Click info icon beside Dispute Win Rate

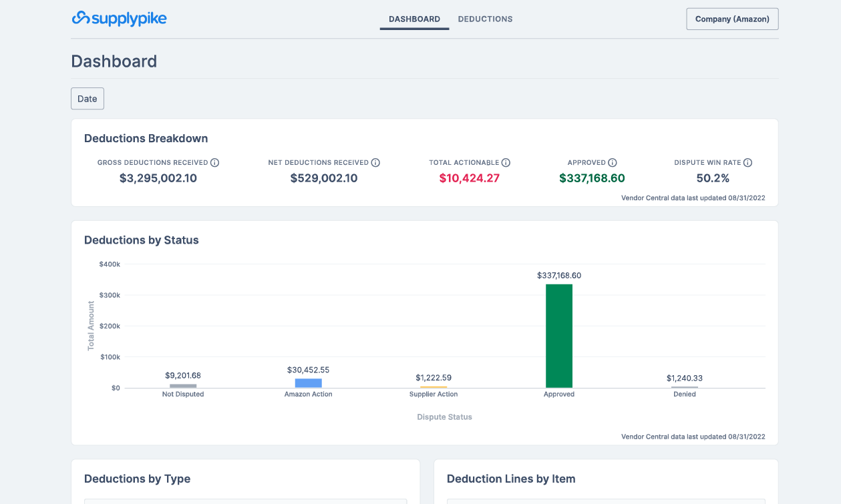(x=747, y=163)
